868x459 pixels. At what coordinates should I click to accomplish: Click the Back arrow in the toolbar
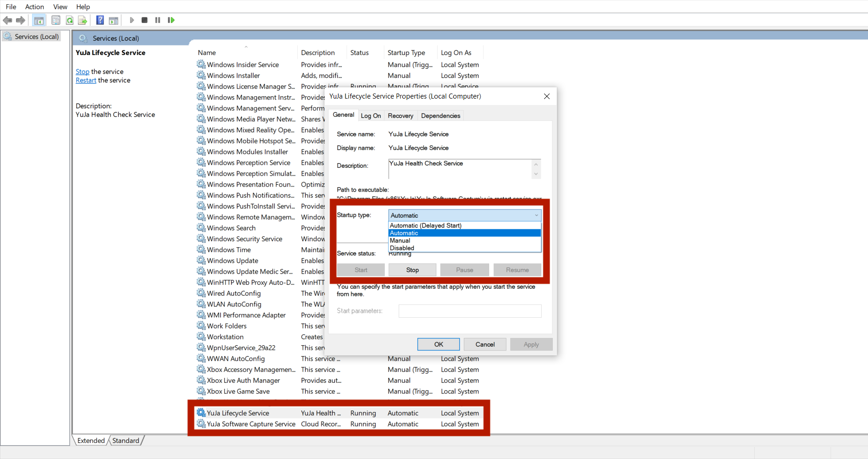(x=7, y=20)
